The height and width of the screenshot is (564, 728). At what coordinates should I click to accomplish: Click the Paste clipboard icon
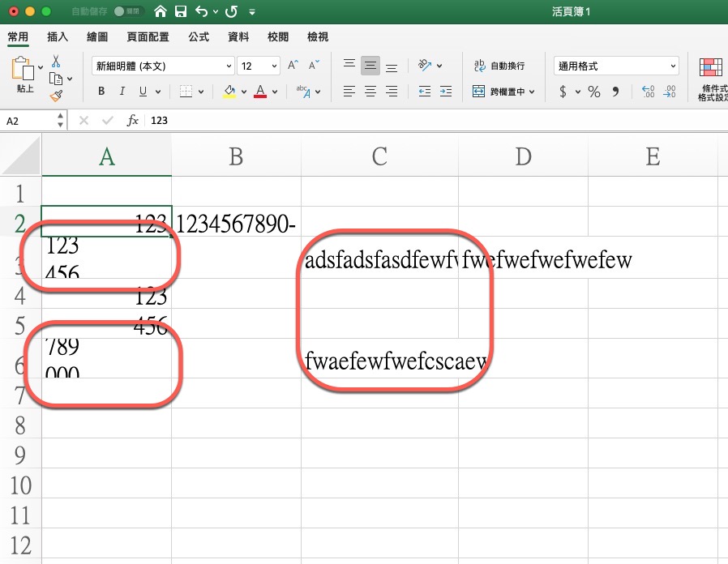click(x=23, y=68)
